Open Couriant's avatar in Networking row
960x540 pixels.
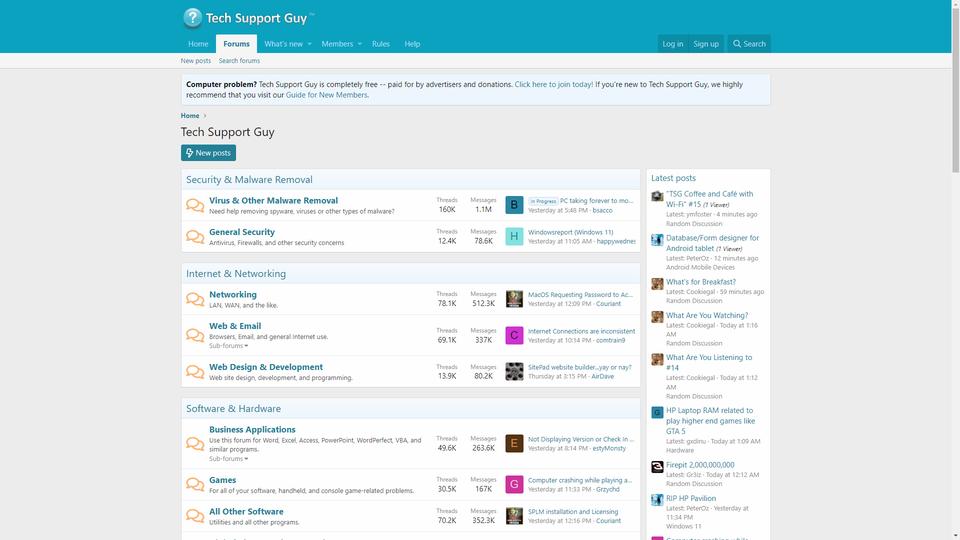pyautogui.click(x=514, y=299)
